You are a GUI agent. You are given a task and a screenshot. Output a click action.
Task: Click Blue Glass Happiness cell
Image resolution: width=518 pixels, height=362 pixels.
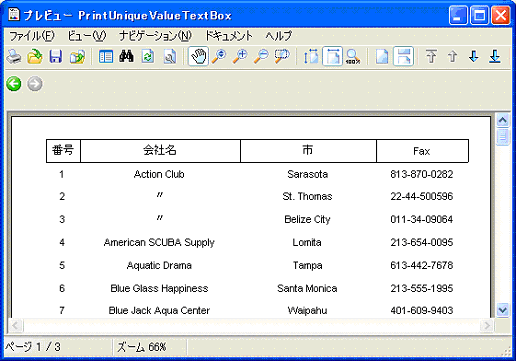point(159,289)
